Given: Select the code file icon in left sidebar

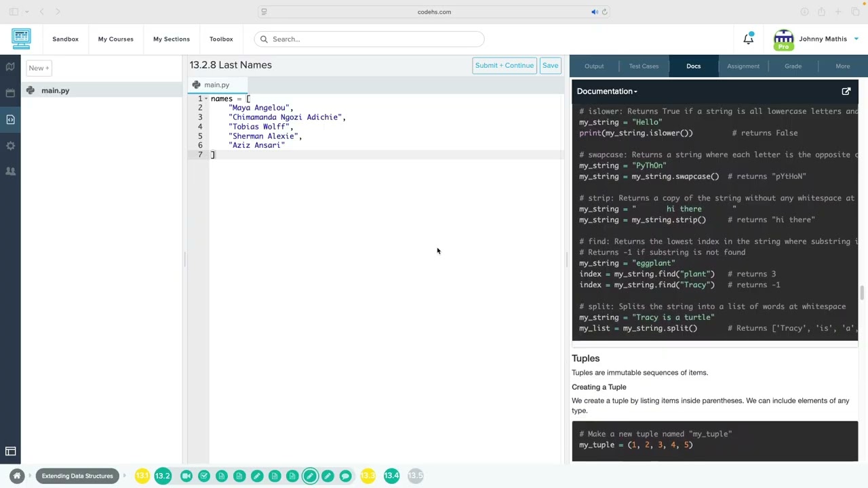Looking at the screenshot, I should [10, 119].
